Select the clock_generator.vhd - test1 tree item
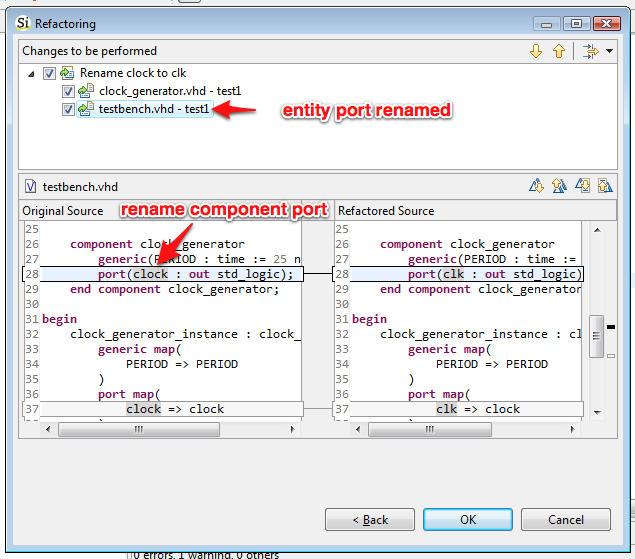 pos(170,91)
